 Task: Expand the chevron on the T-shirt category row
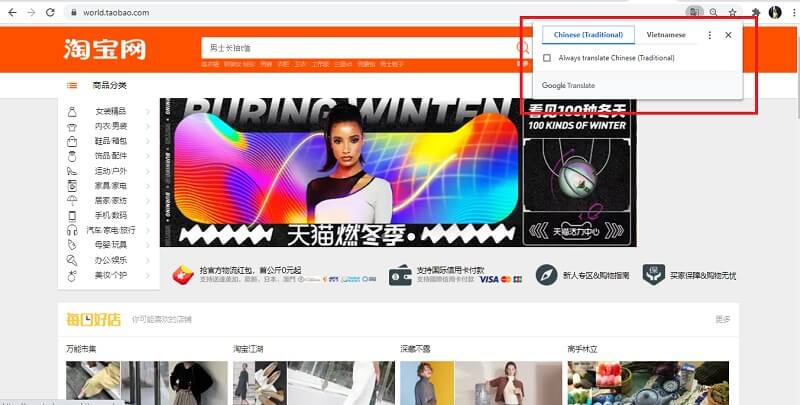(147, 126)
